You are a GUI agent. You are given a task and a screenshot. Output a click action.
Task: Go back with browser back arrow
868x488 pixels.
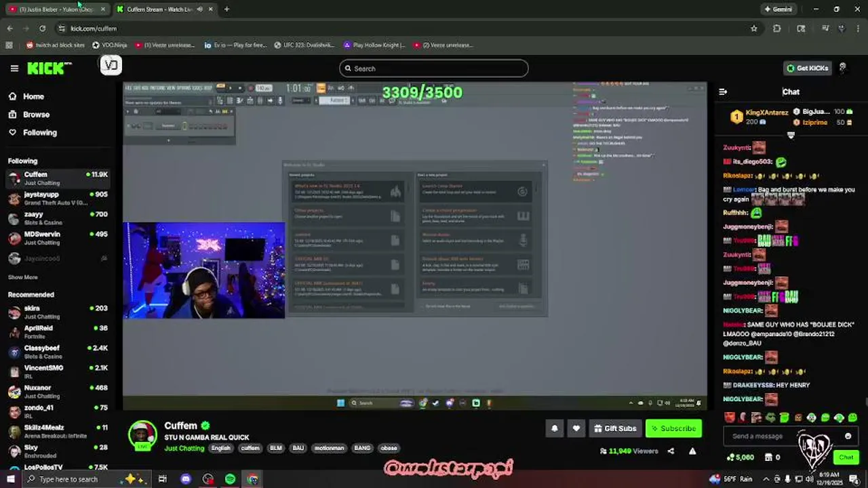click(9, 28)
